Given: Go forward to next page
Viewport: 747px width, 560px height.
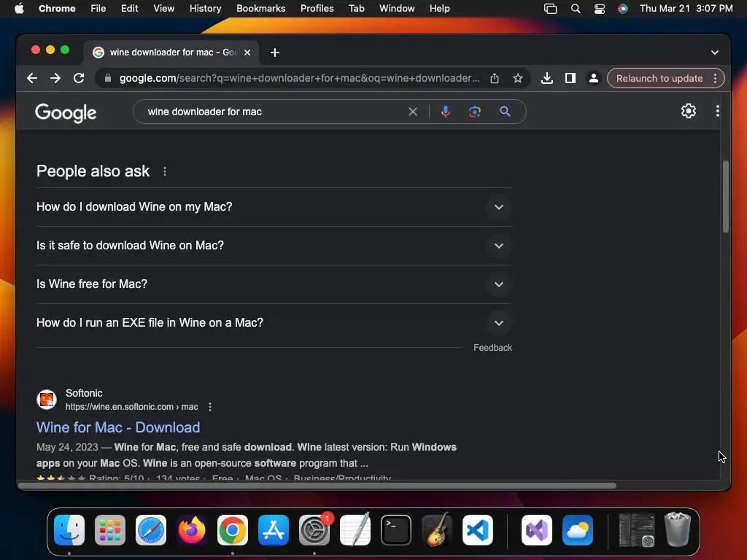Looking at the screenshot, I should 55,78.
